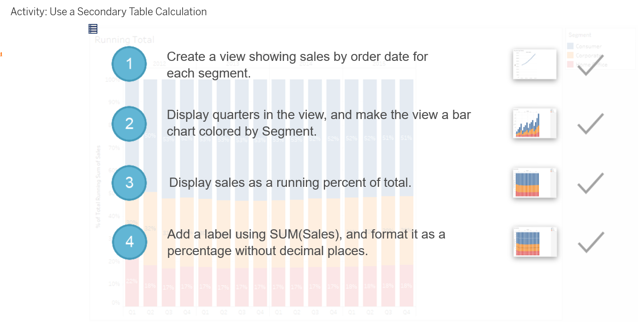The width and height of the screenshot is (644, 322).
Task: Click the blue checklist icon at top
Action: point(93,29)
